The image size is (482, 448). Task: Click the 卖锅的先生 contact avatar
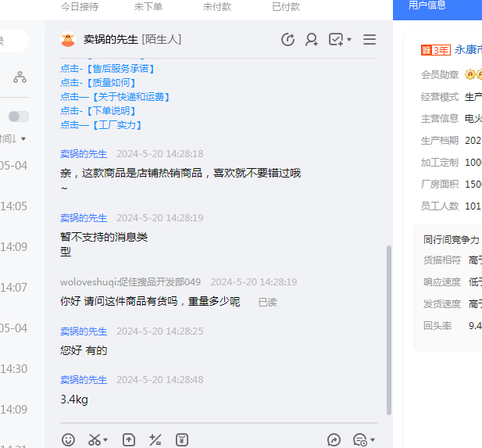click(68, 40)
